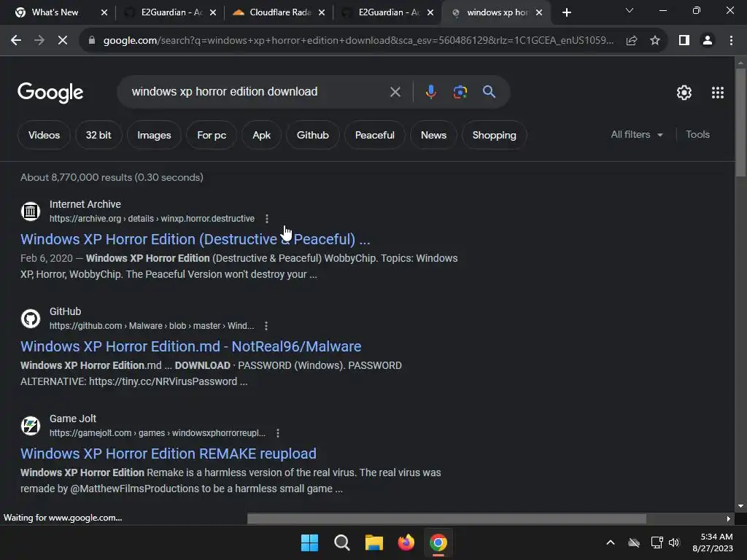Open a new browser tab
The width and height of the screenshot is (747, 560).
pos(566,13)
